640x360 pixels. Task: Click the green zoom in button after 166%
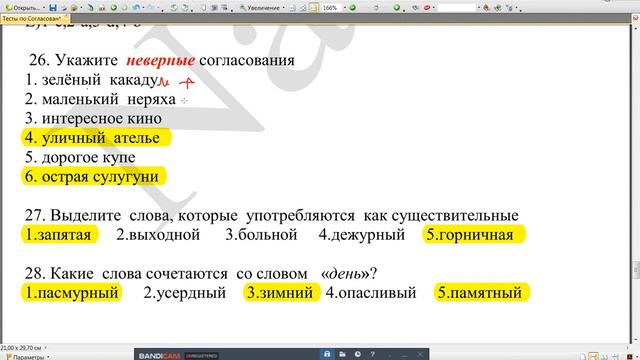point(353,8)
